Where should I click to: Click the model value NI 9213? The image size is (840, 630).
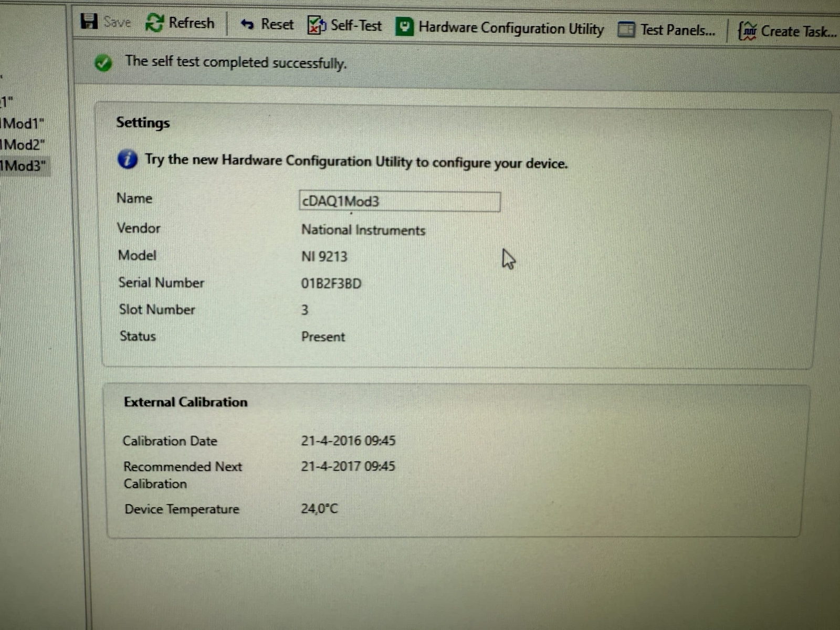[x=324, y=257]
